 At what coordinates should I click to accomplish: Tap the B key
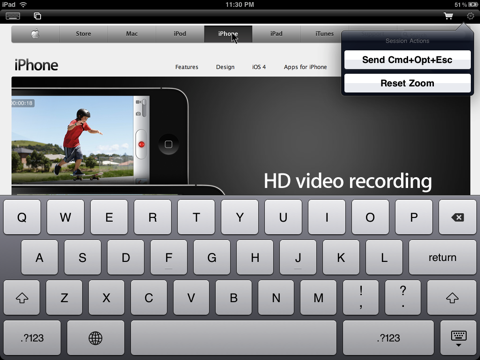click(x=234, y=298)
